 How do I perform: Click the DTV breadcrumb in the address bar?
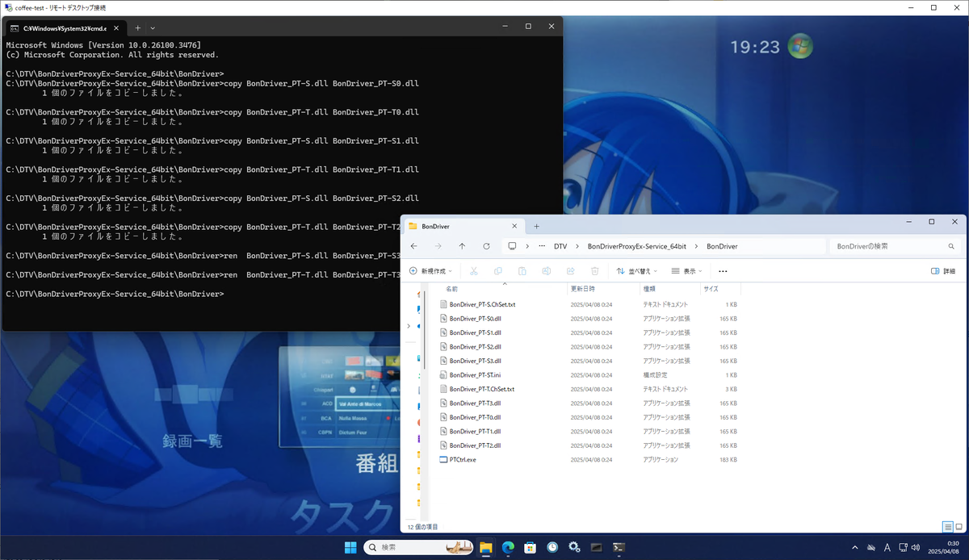pos(560,246)
